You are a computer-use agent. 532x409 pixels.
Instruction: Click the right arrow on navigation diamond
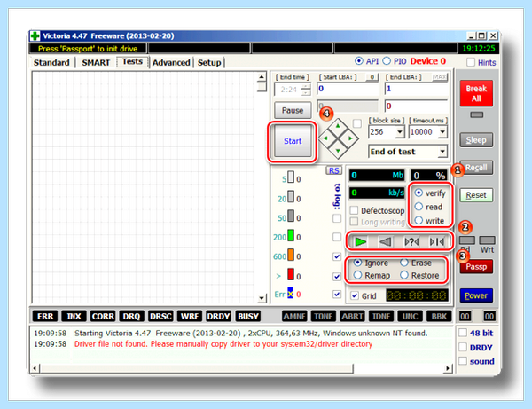point(350,138)
